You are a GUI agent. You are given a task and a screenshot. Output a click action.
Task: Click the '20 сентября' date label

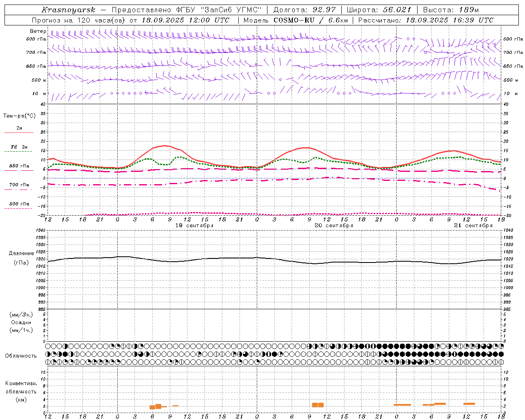point(334,226)
